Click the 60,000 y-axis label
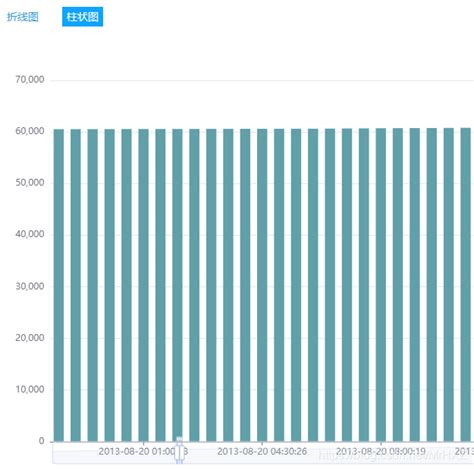Screen dimensions: 474x469 [x=30, y=131]
